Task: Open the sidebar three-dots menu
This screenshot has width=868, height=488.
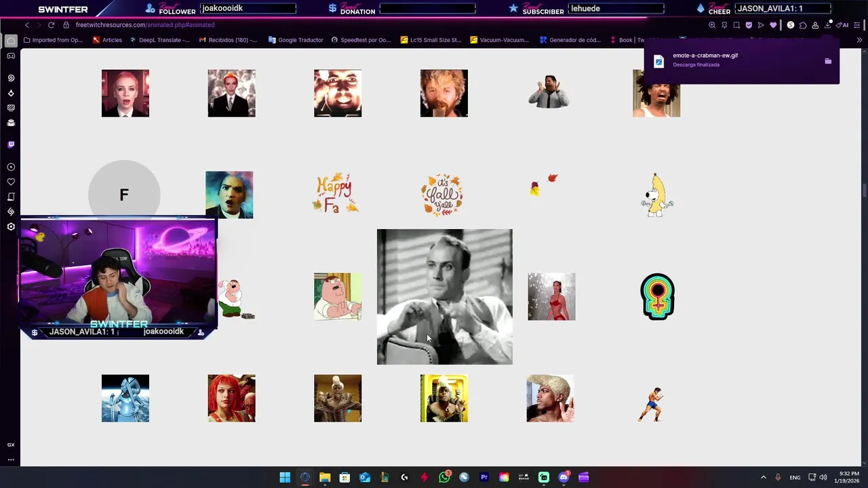Action: click(11, 460)
